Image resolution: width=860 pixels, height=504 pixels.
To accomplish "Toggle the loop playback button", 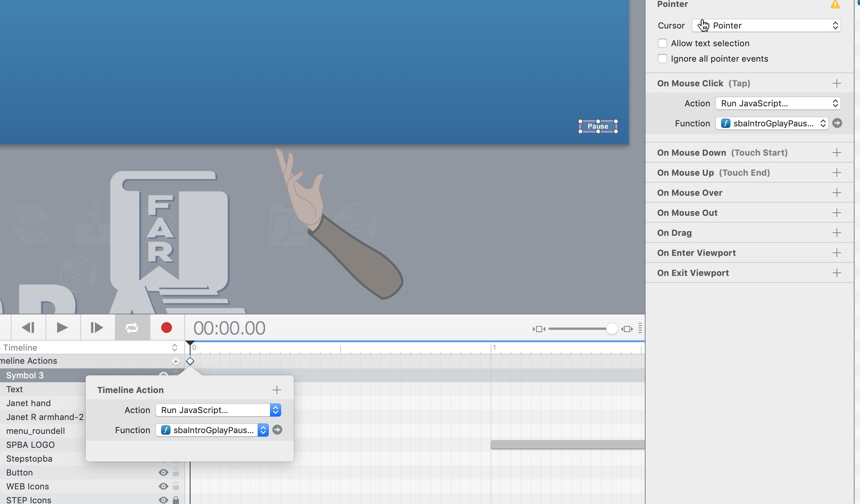I will coord(132,328).
